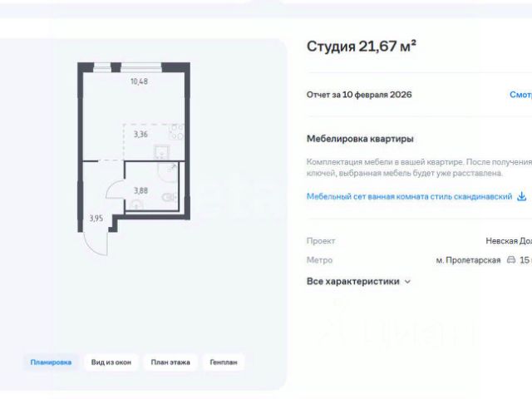Click the bathroom door swing on the plan
This screenshot has height=399, width=532.
click(x=114, y=190)
